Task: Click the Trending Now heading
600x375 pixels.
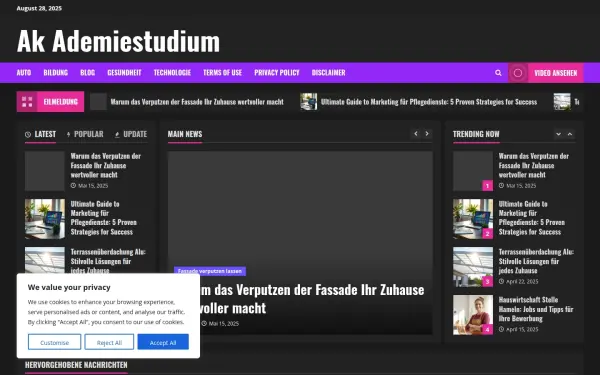Action: tap(476, 134)
